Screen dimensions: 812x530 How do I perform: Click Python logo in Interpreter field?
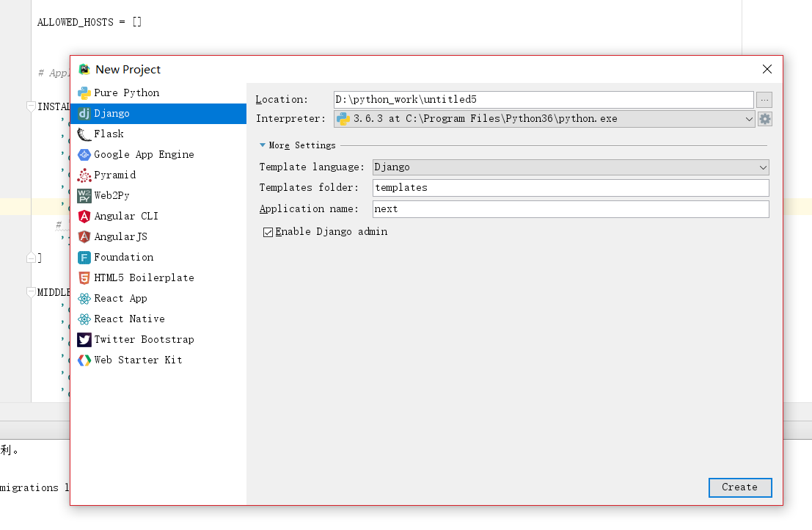tap(343, 119)
